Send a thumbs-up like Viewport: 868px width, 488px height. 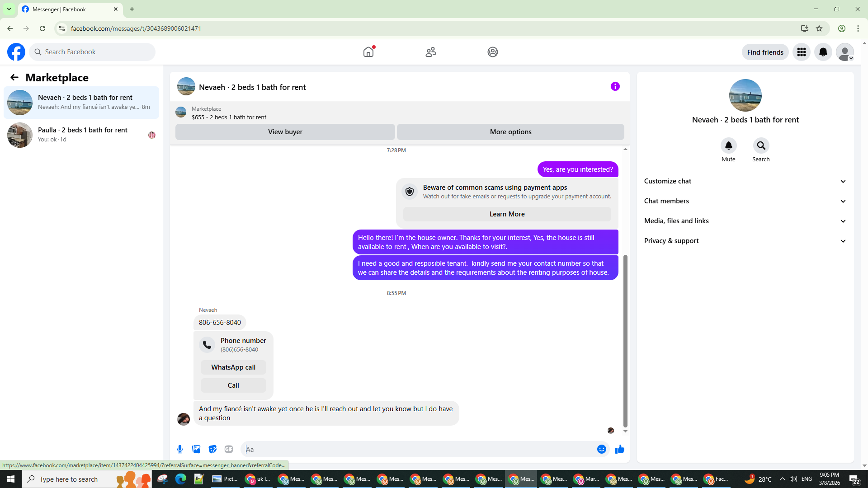point(619,449)
